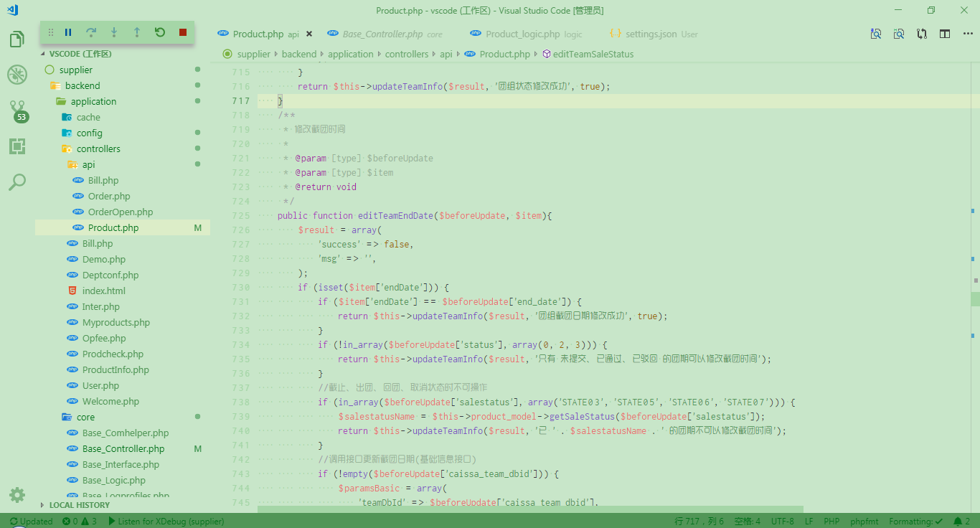This screenshot has height=528, width=980.
Task: Click the debug Step Out button
Action: pyautogui.click(x=137, y=32)
